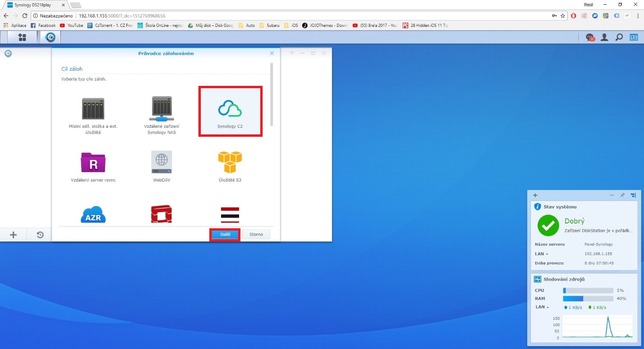Open backup history clock icon in Hyper Backup
Viewport: 644px width, 349px height.
[x=40, y=234]
